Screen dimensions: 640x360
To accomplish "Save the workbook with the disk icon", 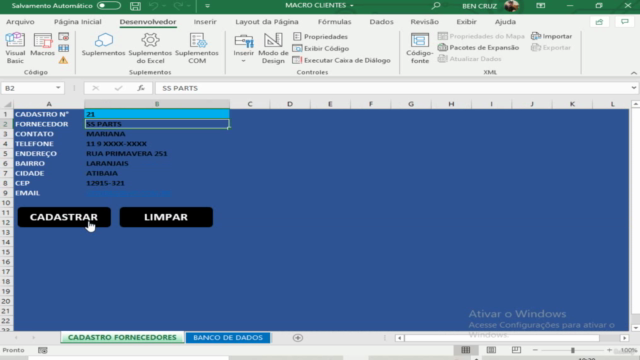I will 135,6.
